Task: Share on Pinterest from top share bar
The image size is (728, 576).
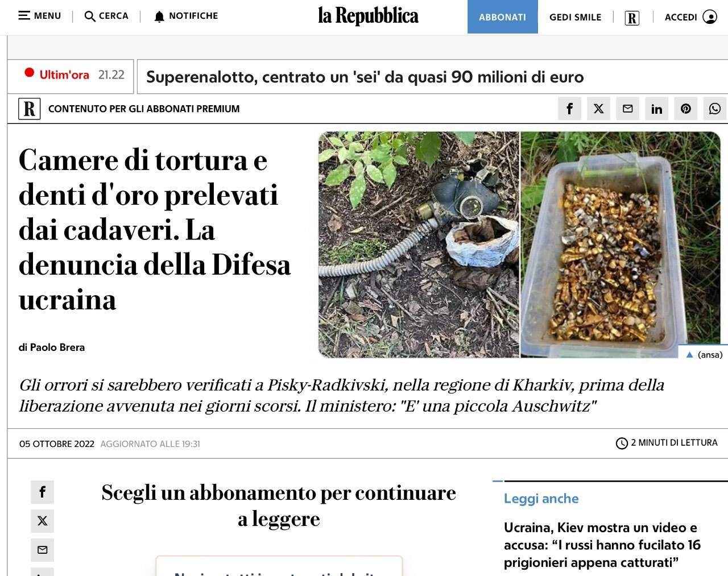Action: coord(685,109)
